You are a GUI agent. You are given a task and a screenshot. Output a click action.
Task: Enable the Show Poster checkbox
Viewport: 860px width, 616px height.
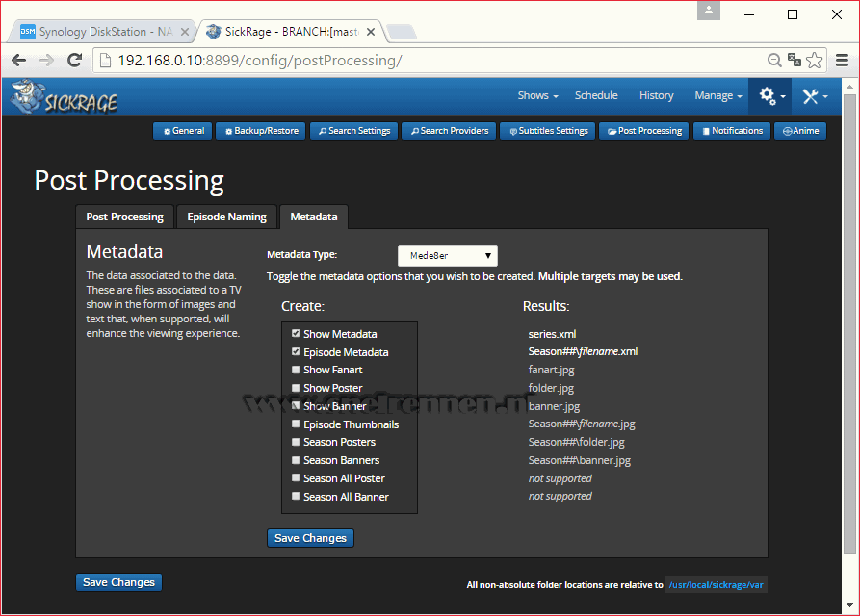296,388
